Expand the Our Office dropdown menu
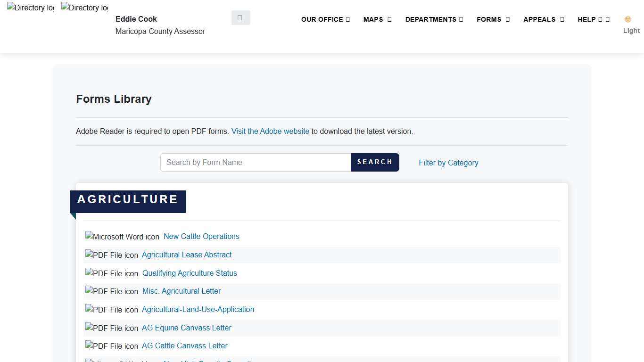The height and width of the screenshot is (362, 644). (x=325, y=19)
